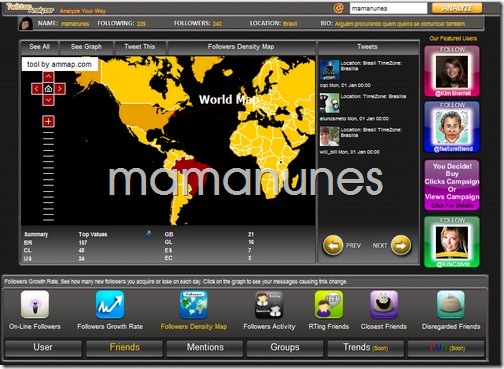
Task: Open the Trends (Soon) section tab
Action: click(x=366, y=347)
